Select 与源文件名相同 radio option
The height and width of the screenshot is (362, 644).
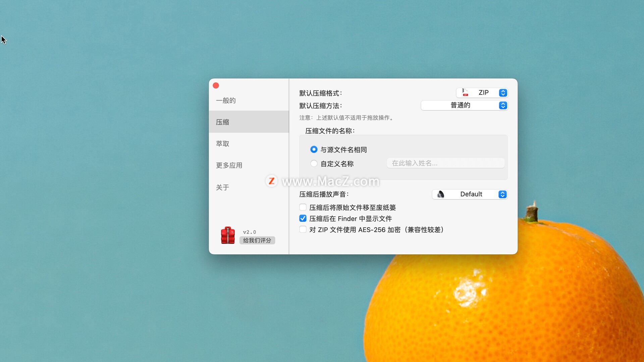pyautogui.click(x=314, y=149)
